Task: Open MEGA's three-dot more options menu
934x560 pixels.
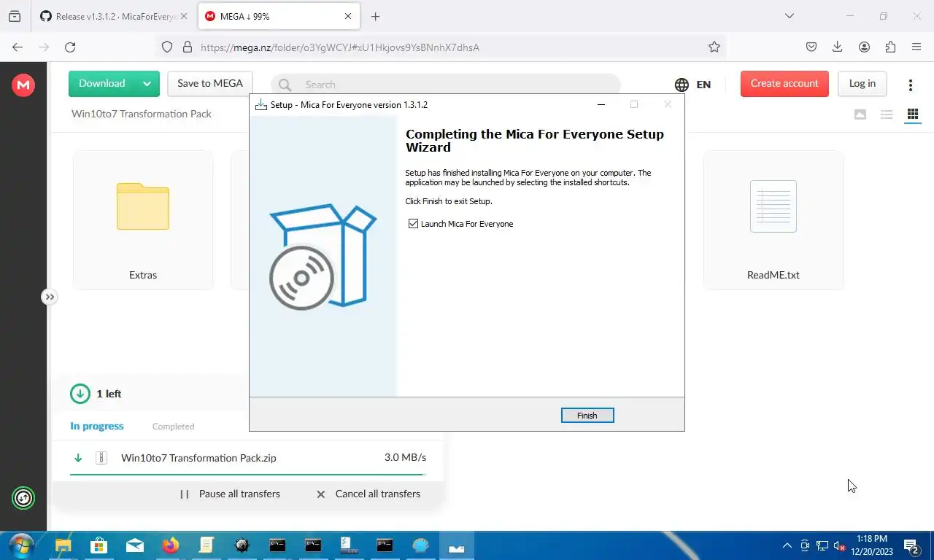Action: 910,85
